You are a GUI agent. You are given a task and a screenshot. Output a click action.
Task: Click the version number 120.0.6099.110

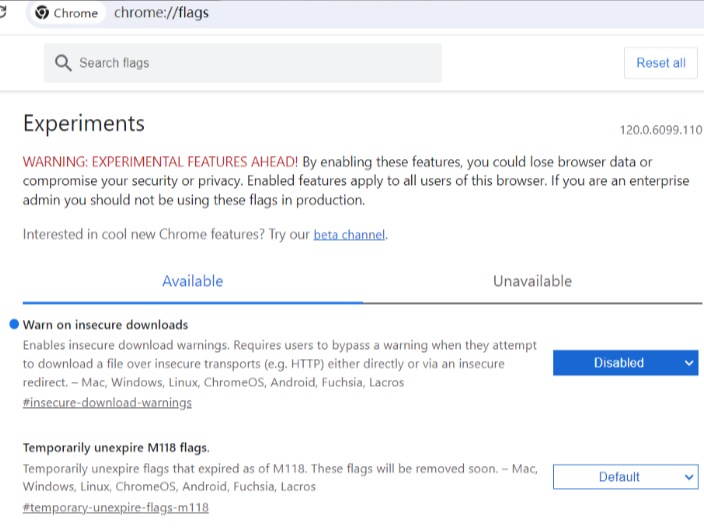pyautogui.click(x=660, y=130)
